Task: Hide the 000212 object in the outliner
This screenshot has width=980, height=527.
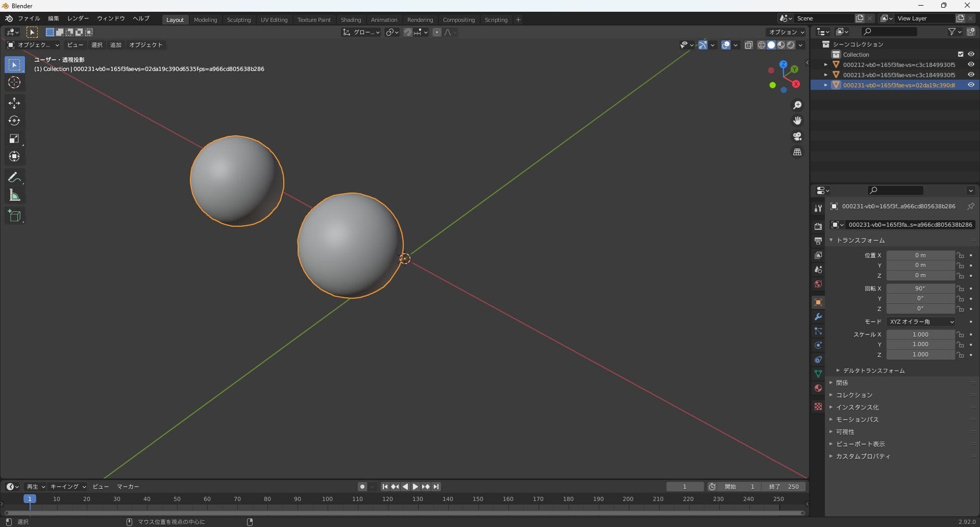Action: coord(971,65)
